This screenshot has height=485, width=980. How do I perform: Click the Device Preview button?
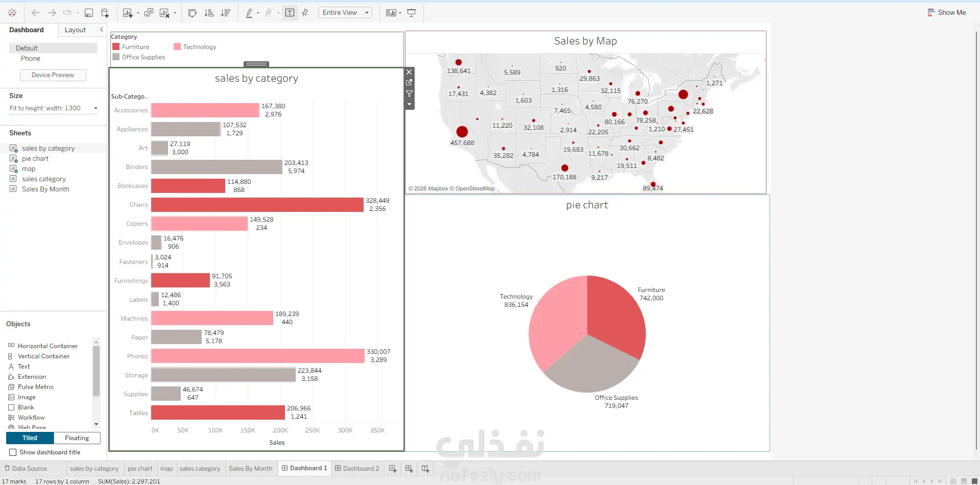(53, 75)
